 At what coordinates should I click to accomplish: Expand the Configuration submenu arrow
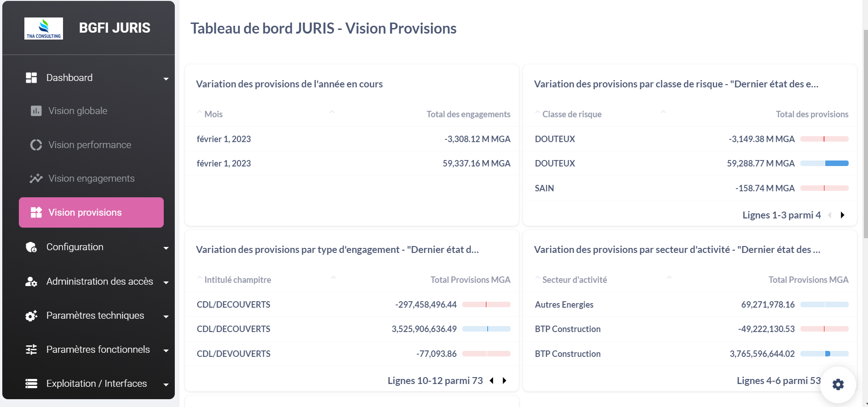[x=166, y=248]
